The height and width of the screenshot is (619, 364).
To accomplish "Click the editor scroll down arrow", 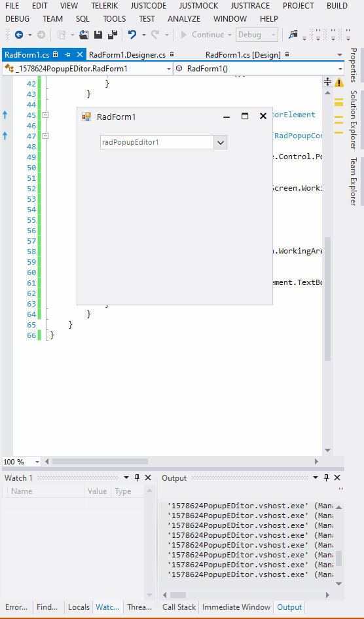I will tap(328, 450).
